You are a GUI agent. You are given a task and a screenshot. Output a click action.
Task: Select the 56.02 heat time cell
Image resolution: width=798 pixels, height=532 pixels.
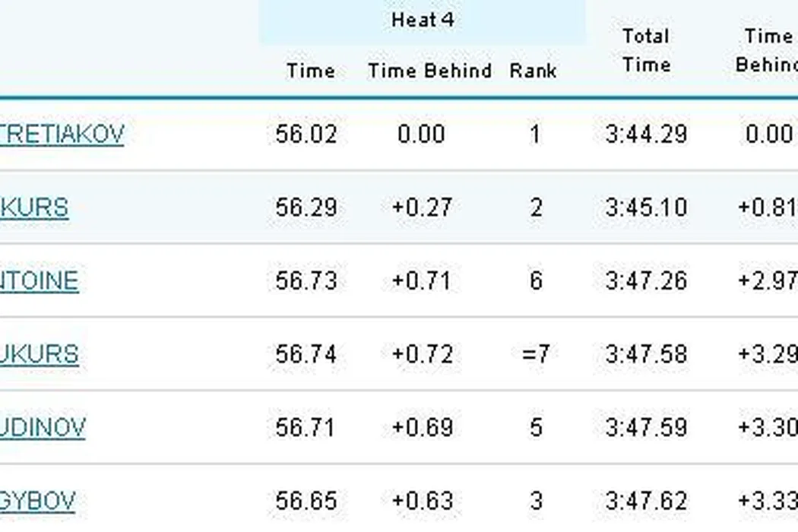pyautogui.click(x=306, y=135)
